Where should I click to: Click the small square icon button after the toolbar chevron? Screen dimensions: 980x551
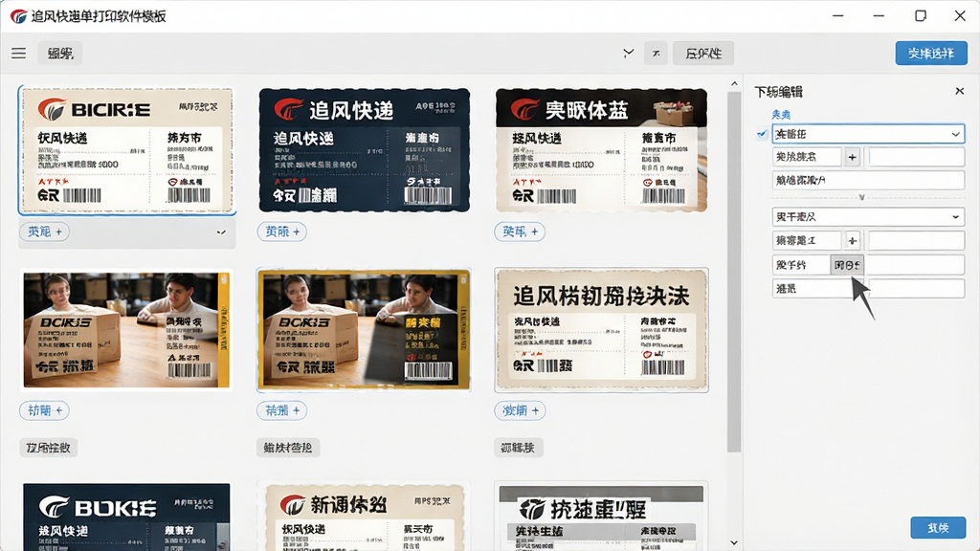pyautogui.click(x=656, y=54)
